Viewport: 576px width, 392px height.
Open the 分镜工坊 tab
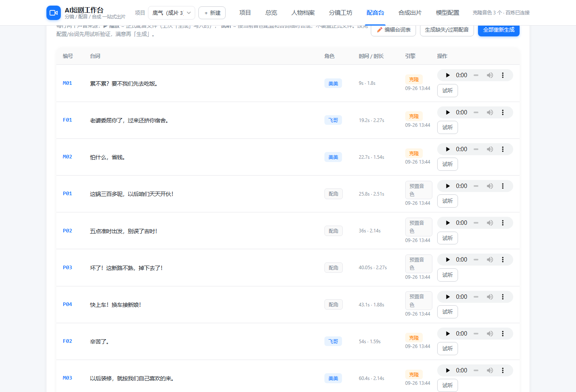click(340, 13)
